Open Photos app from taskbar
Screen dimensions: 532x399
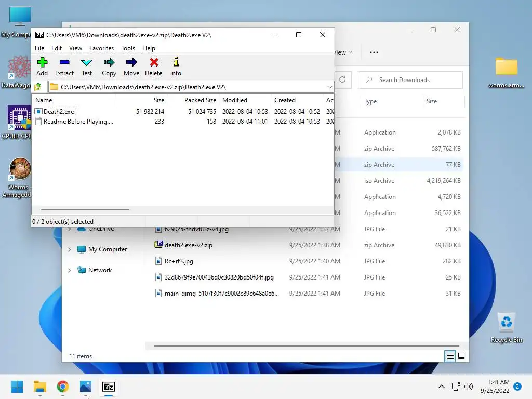pos(86,387)
